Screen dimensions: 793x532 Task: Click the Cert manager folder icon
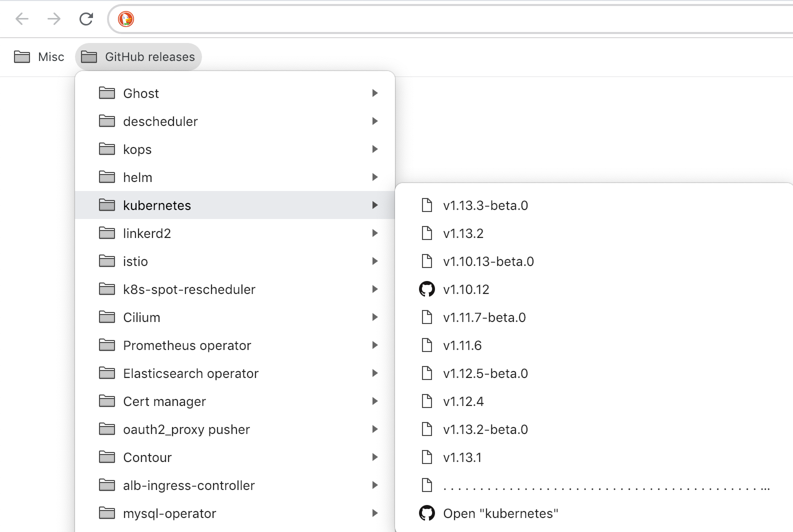coord(107,401)
